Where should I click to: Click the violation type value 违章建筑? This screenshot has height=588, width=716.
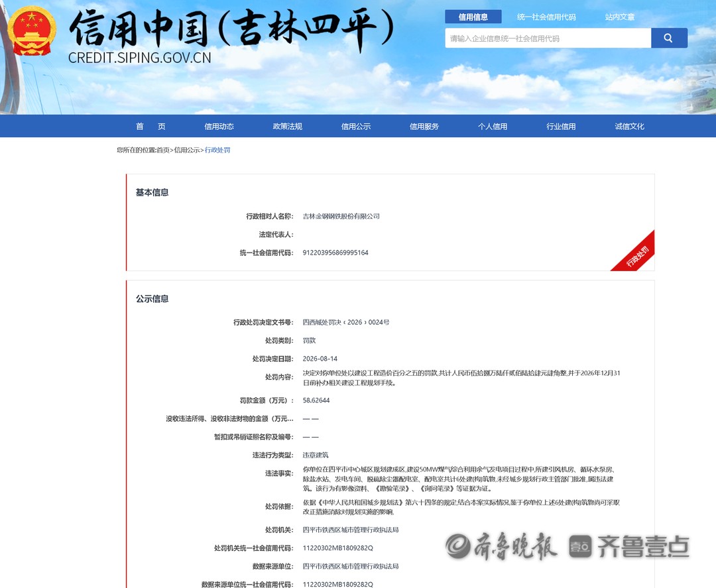(316, 455)
